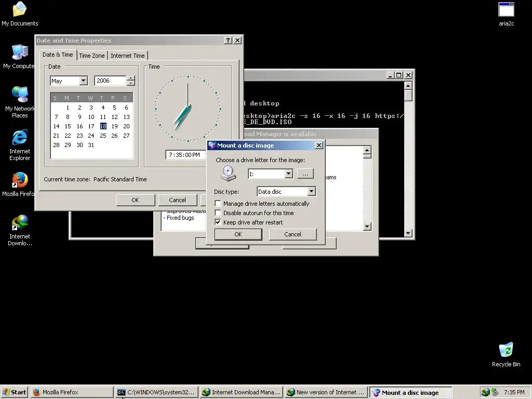Click the analog clock face
The width and height of the screenshot is (532, 399).
188,109
